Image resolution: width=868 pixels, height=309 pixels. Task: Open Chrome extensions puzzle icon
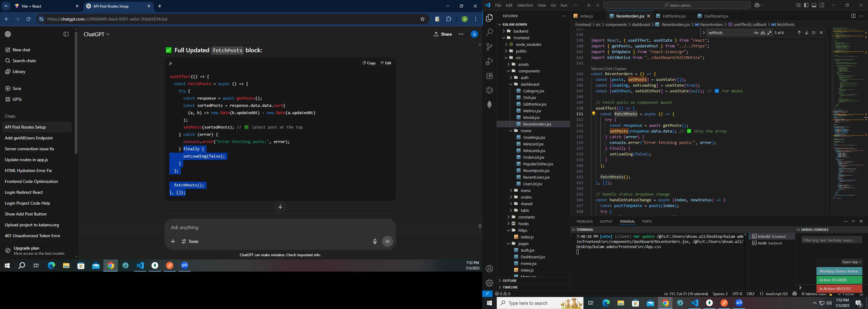click(448, 19)
